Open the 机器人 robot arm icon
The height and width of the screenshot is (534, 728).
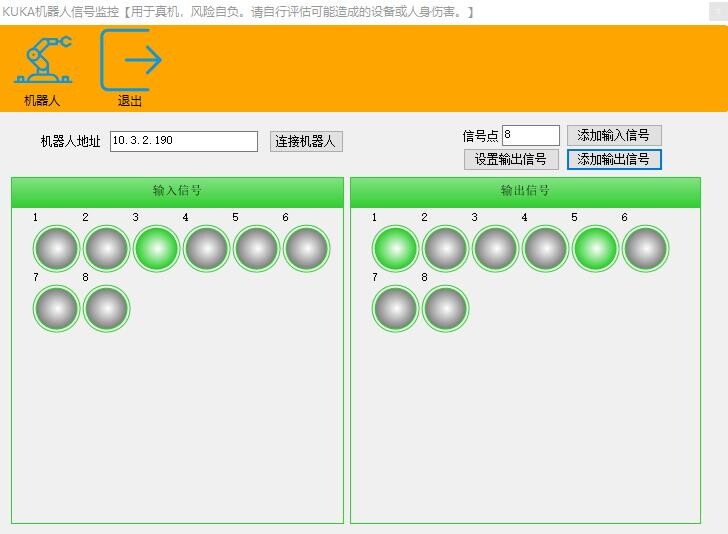point(43,59)
